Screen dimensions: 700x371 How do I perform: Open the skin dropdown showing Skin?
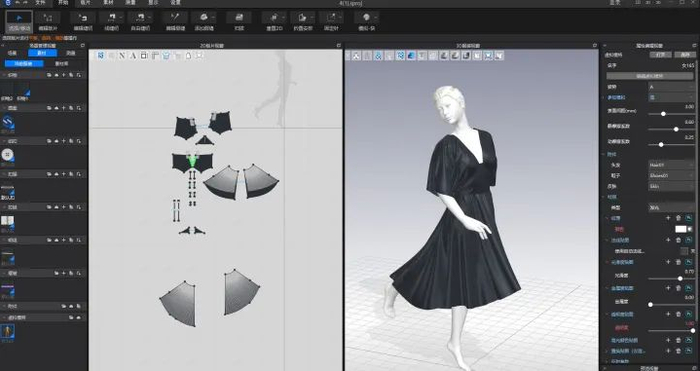[671, 186]
